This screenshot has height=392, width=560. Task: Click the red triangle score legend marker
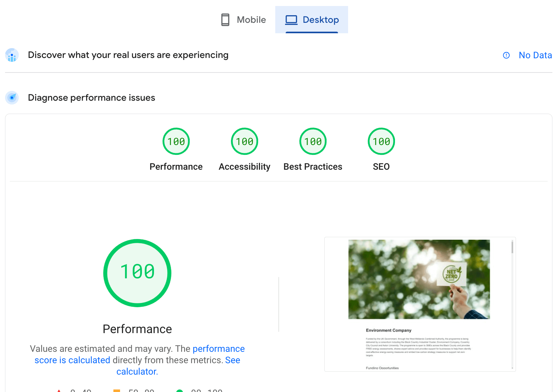coord(59,390)
